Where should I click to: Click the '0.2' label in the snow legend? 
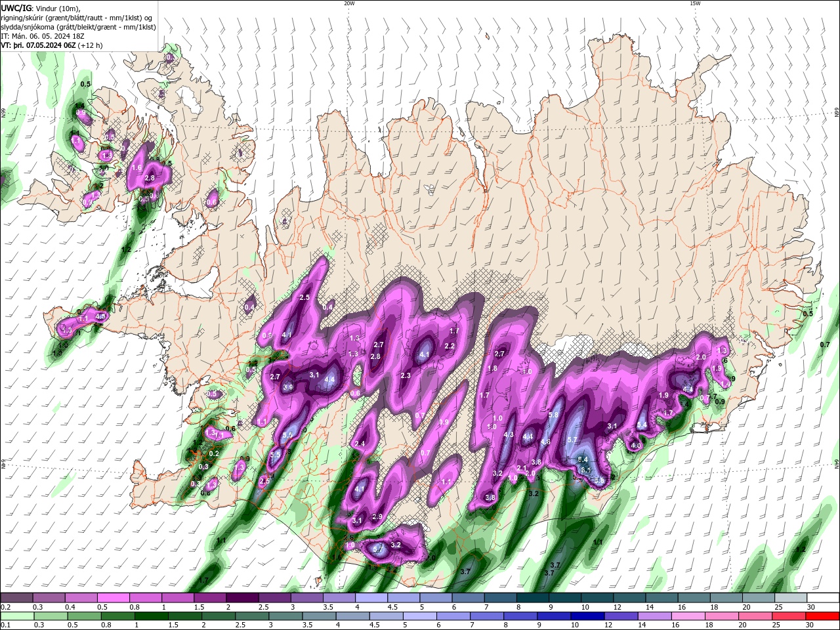point(5,607)
